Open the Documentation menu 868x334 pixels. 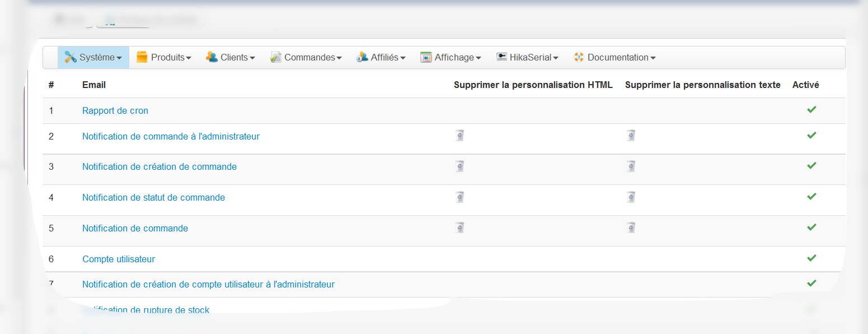click(614, 57)
